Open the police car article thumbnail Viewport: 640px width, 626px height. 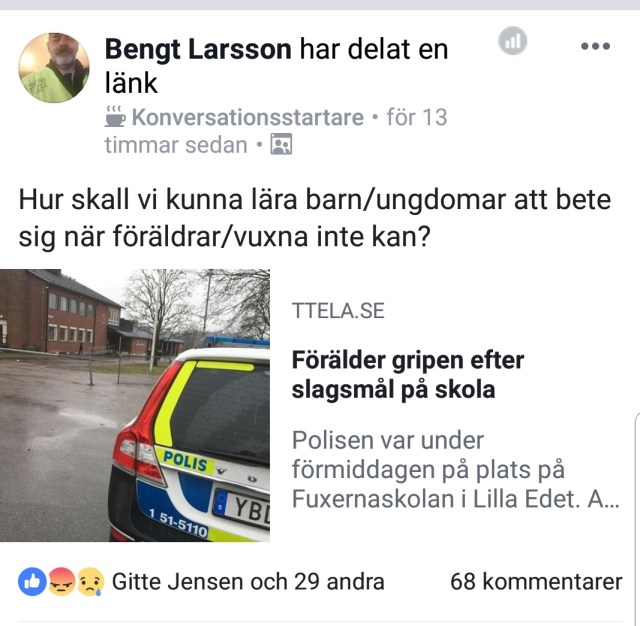(x=135, y=405)
